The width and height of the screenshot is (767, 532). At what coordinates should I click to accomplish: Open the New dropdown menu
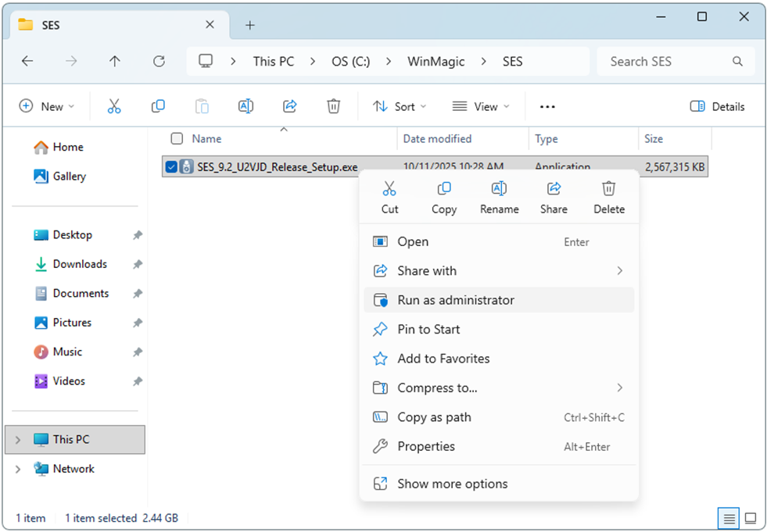click(x=46, y=106)
